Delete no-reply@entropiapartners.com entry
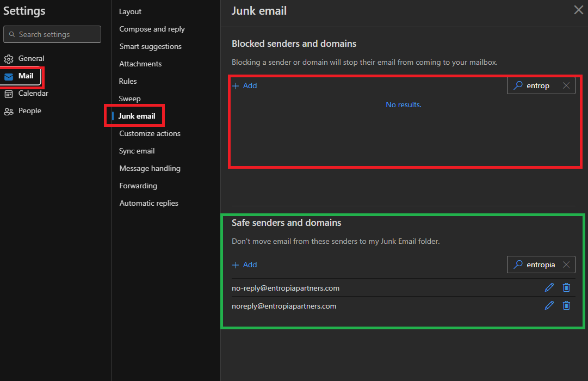Viewport: 588px width, 381px height. [x=566, y=287]
